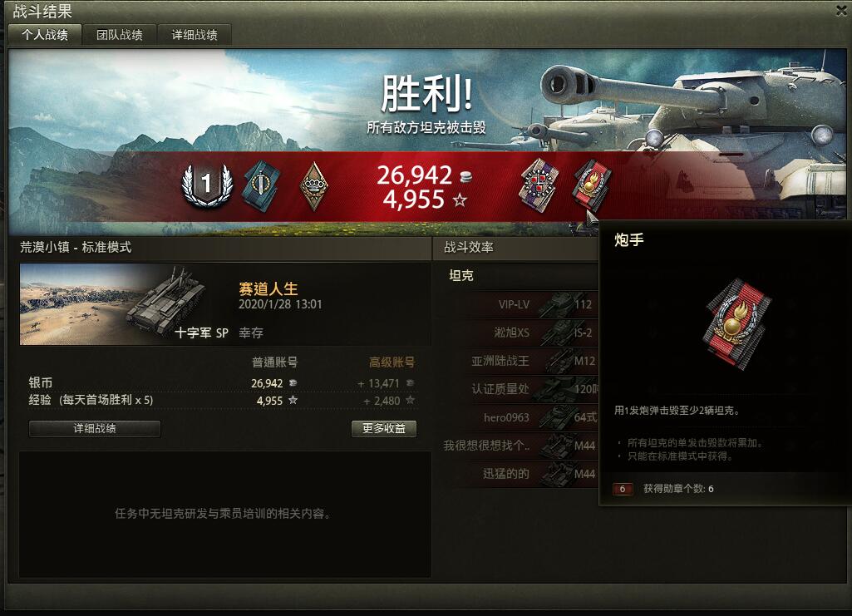Viewport: 852px width, 616px height.
Task: Click the player name 赛道人生
Action: [x=268, y=288]
